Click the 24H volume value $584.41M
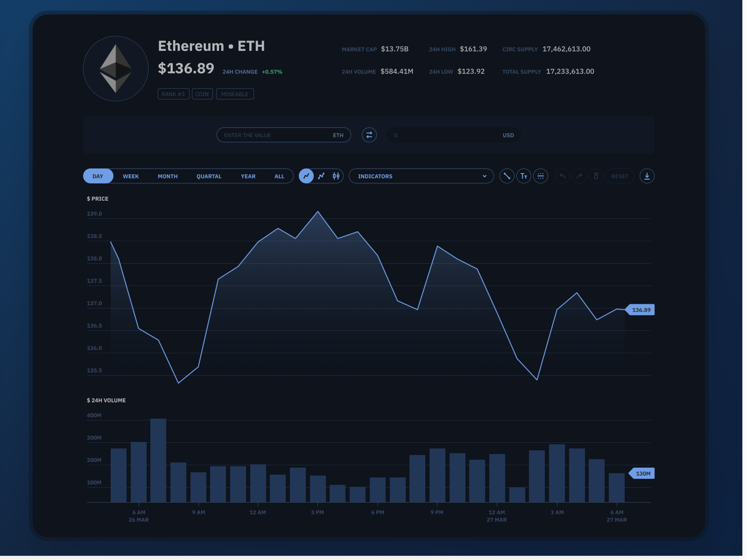 tap(397, 71)
